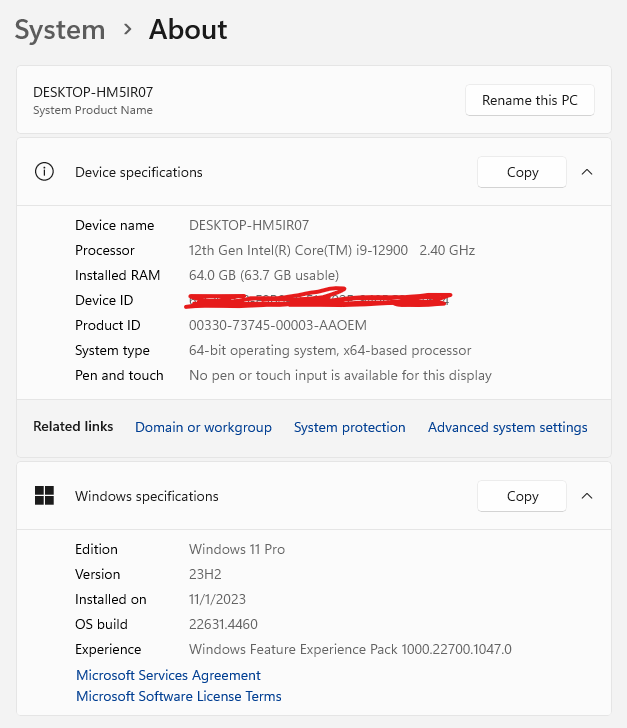The height and width of the screenshot is (728, 627).
Task: Click the installed RAM value 64.0 GB
Action: point(264,275)
